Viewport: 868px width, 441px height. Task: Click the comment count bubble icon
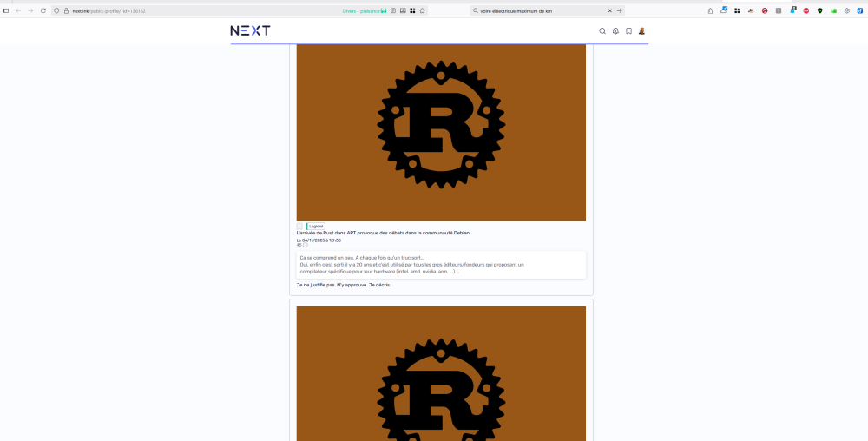pyautogui.click(x=306, y=245)
